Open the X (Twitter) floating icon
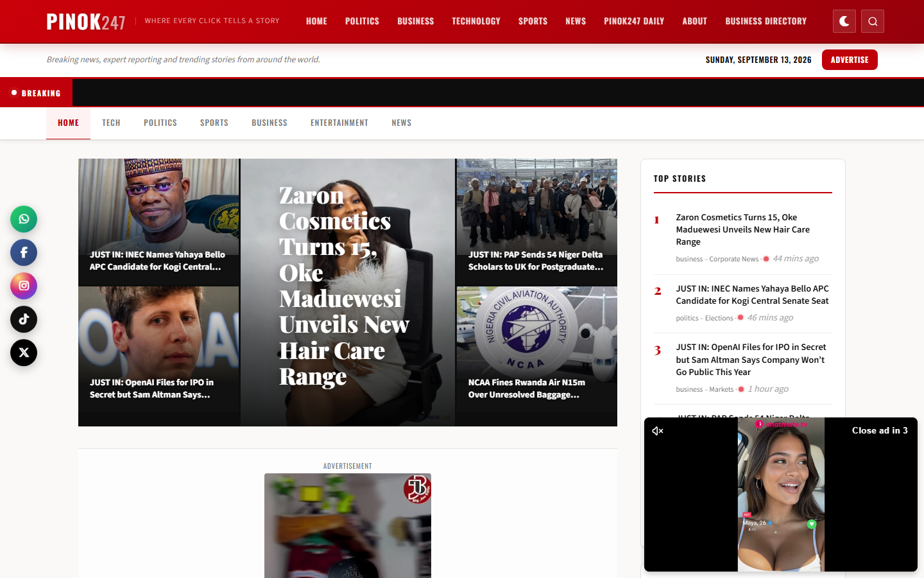924x578 pixels. [x=24, y=353]
